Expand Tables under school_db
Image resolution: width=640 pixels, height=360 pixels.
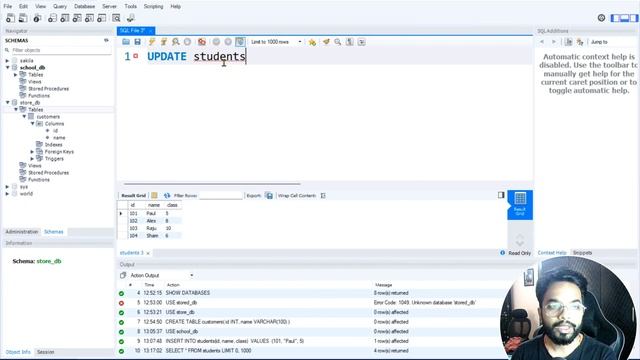click(x=16, y=75)
